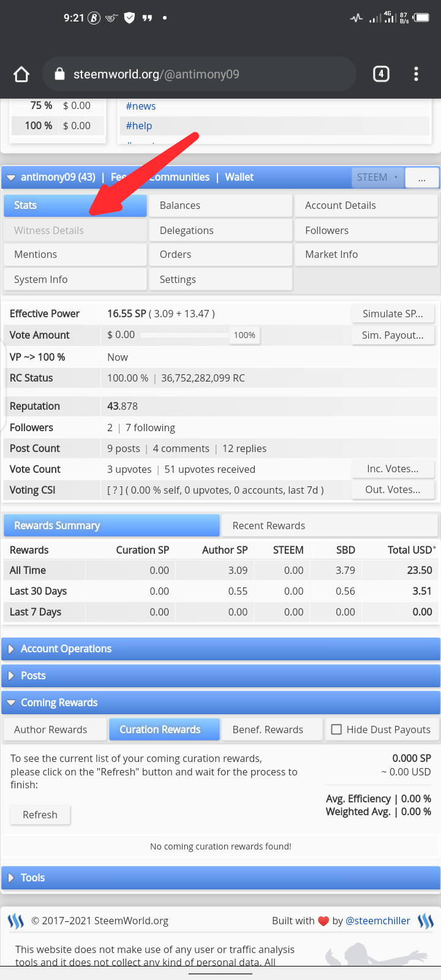441x980 pixels.
Task: Click the '16.55 SP' effective power value
Action: click(127, 314)
